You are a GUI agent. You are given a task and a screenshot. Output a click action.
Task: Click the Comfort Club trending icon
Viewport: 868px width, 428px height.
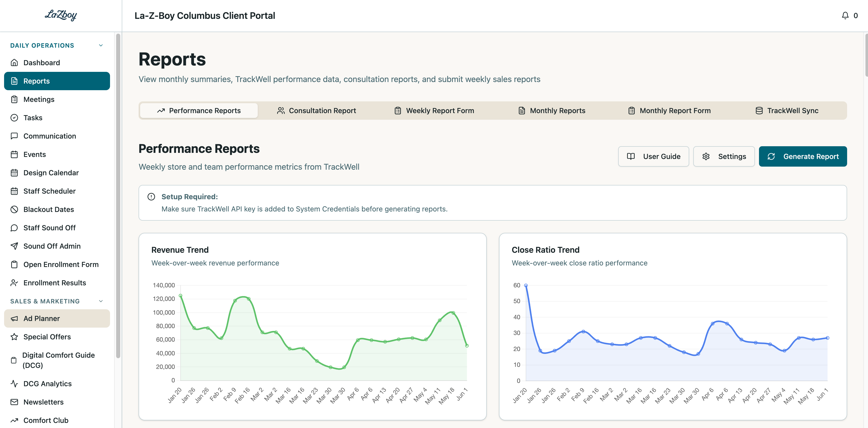[x=14, y=420]
